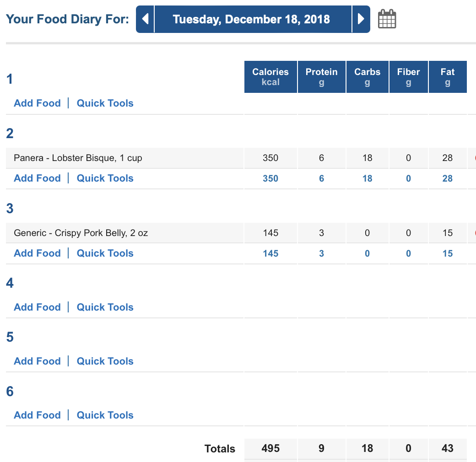This screenshot has width=476, height=462.
Task: Open the calendar date picker icon
Action: [x=387, y=19]
